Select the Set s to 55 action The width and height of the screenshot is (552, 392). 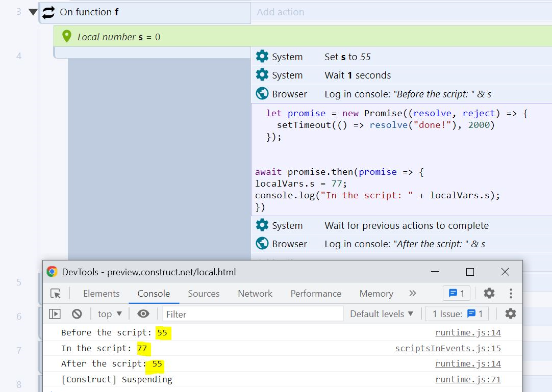402,56
